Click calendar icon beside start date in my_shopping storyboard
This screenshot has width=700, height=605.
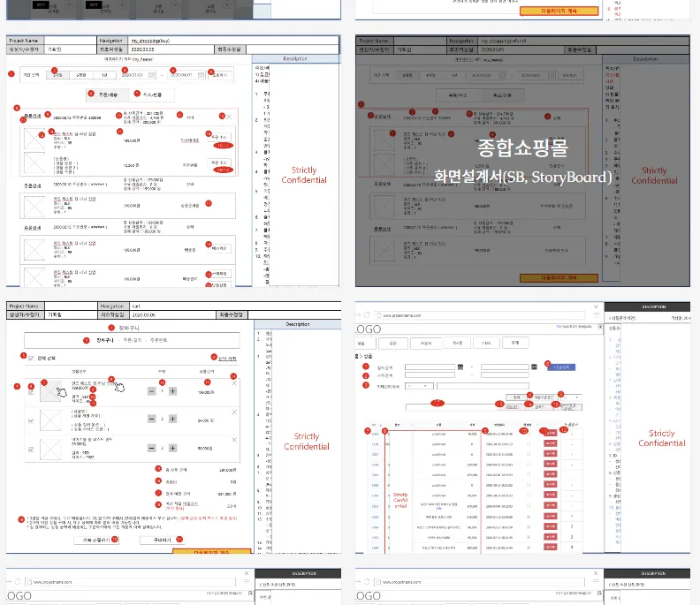[x=152, y=75]
